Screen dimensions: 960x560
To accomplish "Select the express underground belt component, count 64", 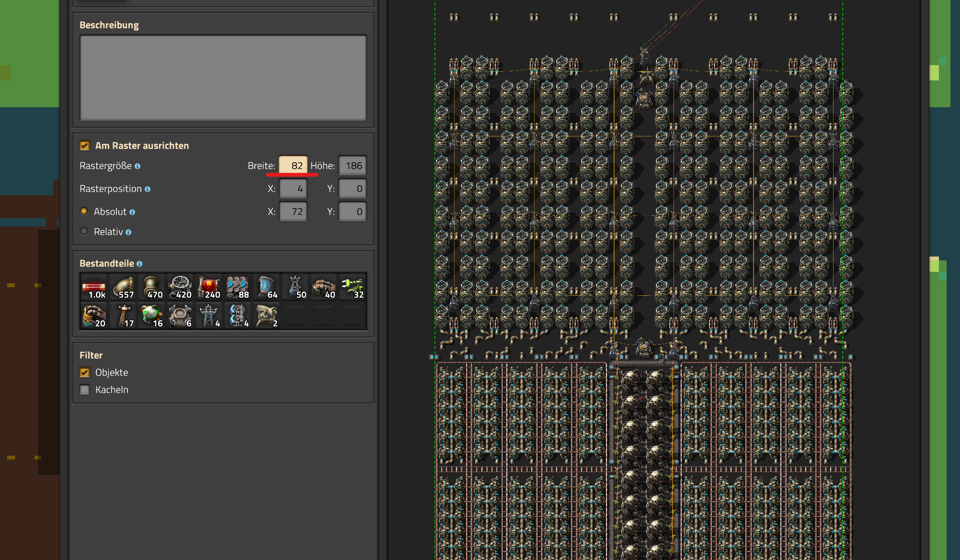I will pyautogui.click(x=266, y=287).
